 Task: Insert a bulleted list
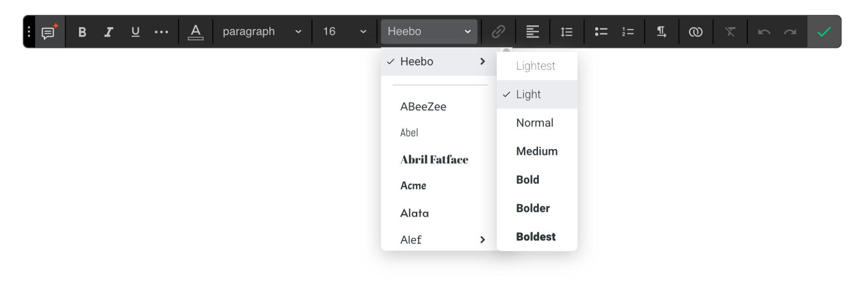click(x=601, y=32)
